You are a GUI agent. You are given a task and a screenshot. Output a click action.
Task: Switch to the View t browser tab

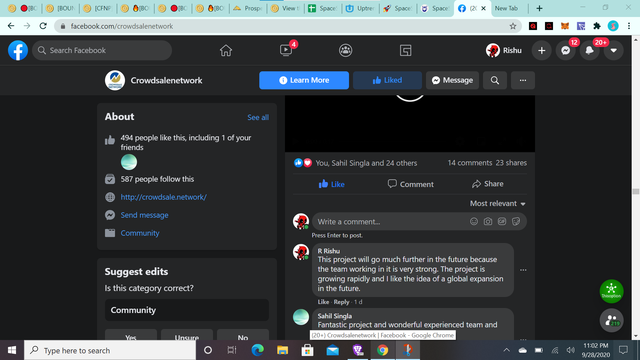point(285,8)
